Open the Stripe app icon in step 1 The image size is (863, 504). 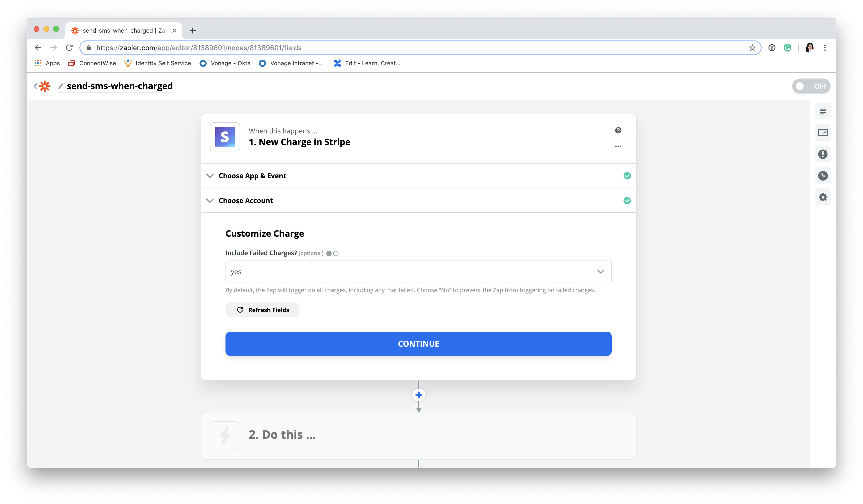tap(225, 137)
